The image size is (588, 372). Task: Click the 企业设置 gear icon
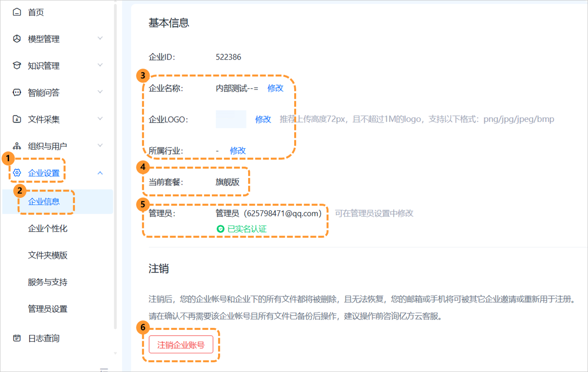coord(17,173)
